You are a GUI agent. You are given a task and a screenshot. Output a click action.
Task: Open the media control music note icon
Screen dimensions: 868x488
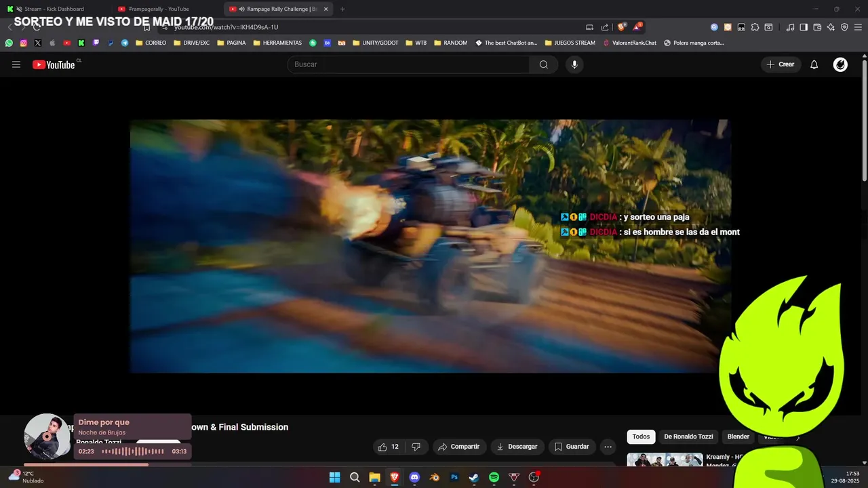790,27
